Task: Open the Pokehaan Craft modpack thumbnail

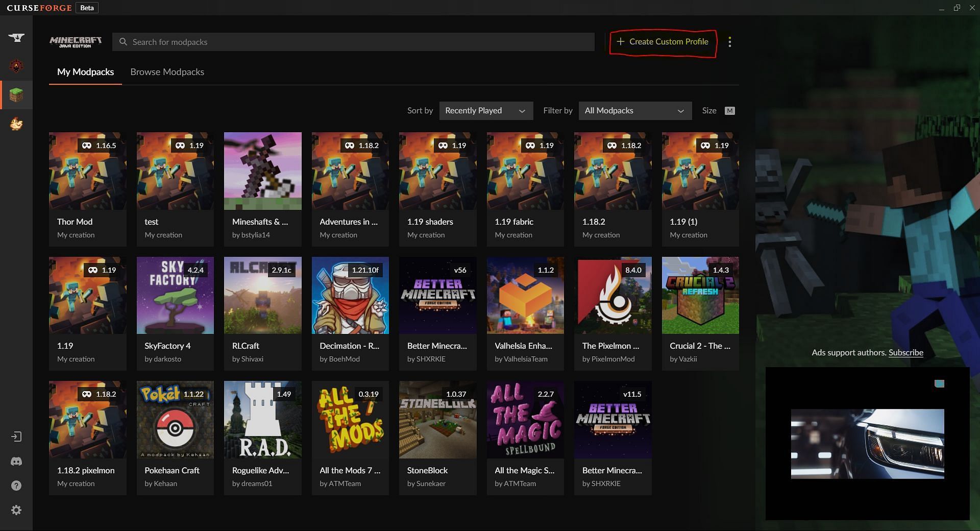Action: point(175,420)
